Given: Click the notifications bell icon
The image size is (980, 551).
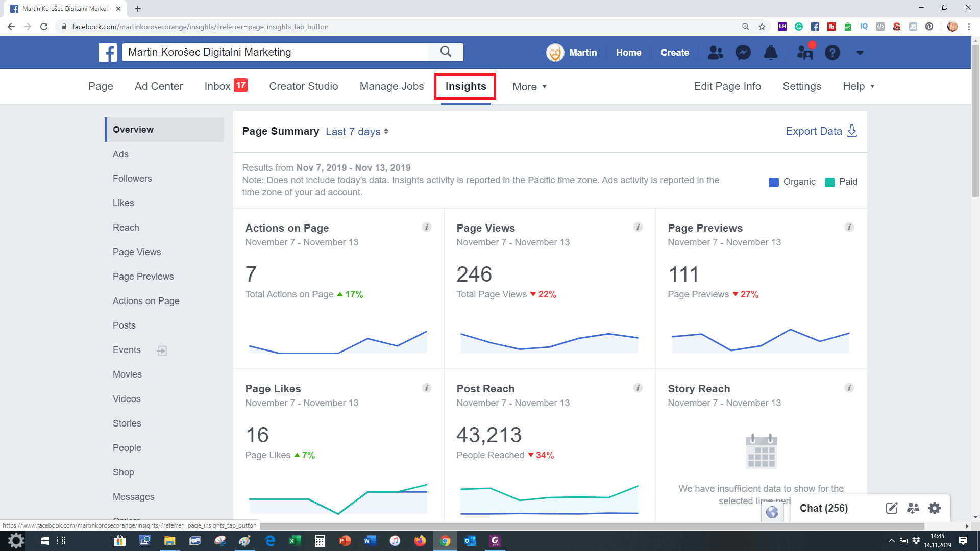Looking at the screenshot, I should [x=770, y=53].
